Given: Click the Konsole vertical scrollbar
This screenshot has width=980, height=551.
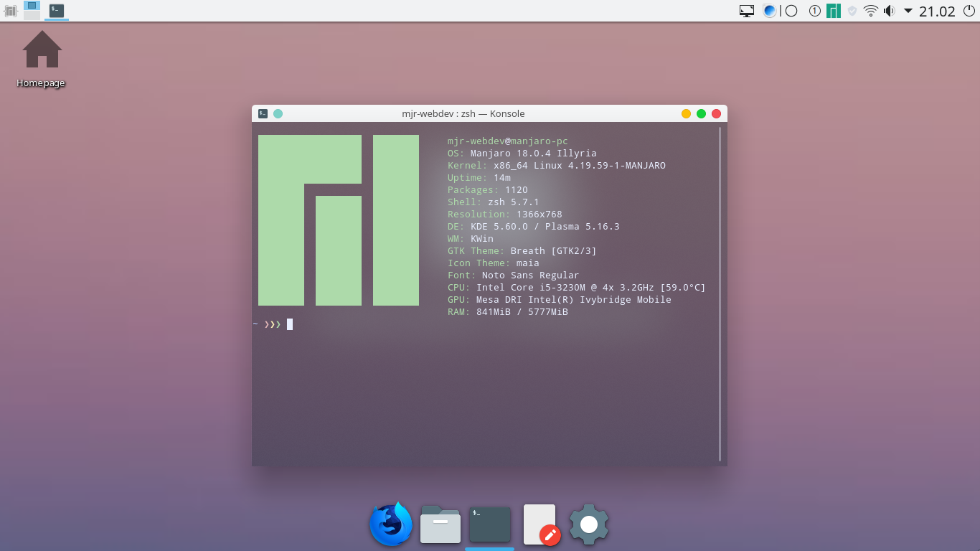Looking at the screenshot, I should click(x=720, y=294).
